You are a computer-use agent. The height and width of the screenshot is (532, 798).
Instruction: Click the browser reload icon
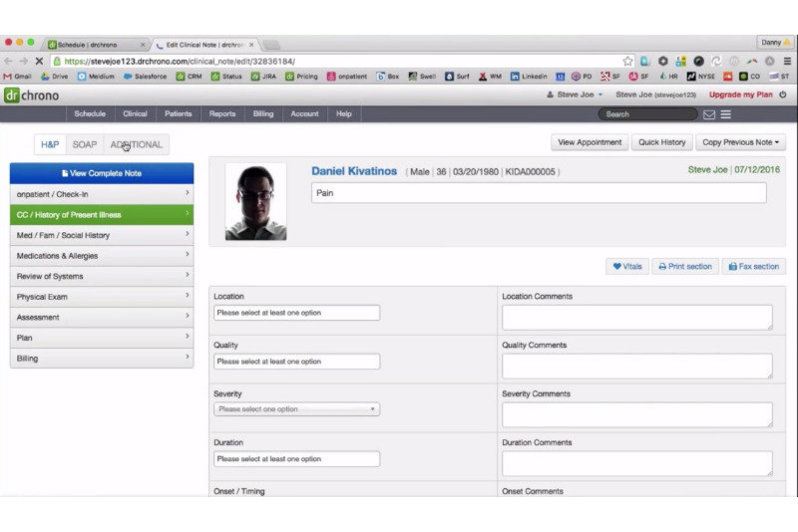[716, 62]
